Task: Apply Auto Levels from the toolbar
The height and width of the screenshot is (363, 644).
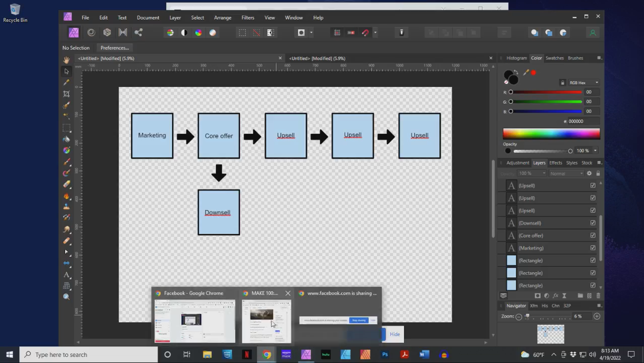Action: tap(170, 32)
